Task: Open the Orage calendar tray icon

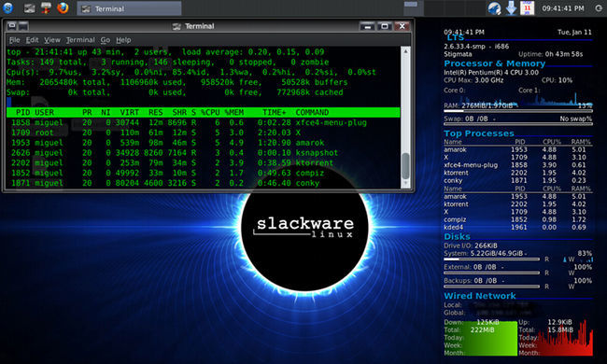Action: pyautogui.click(x=527, y=8)
